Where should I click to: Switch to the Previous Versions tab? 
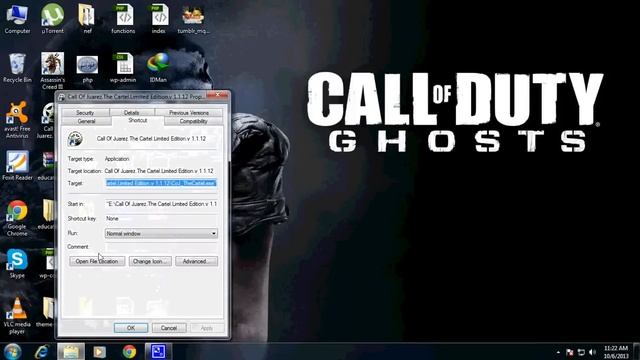(x=189, y=112)
